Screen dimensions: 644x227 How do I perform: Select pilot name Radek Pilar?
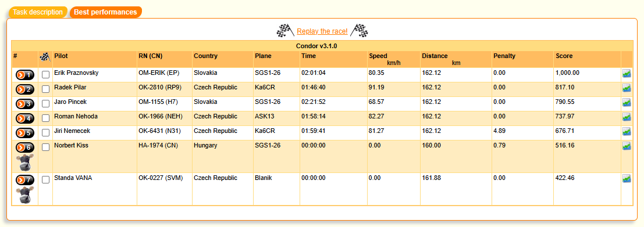pyautogui.click(x=70, y=87)
